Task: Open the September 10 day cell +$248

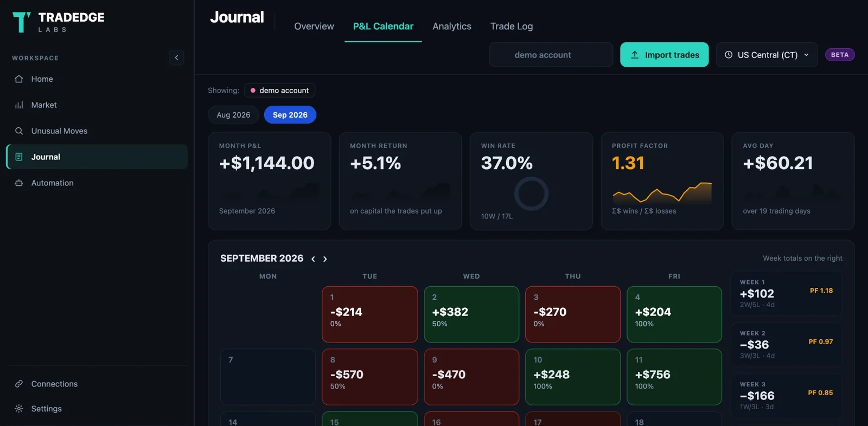Action: pyautogui.click(x=573, y=377)
